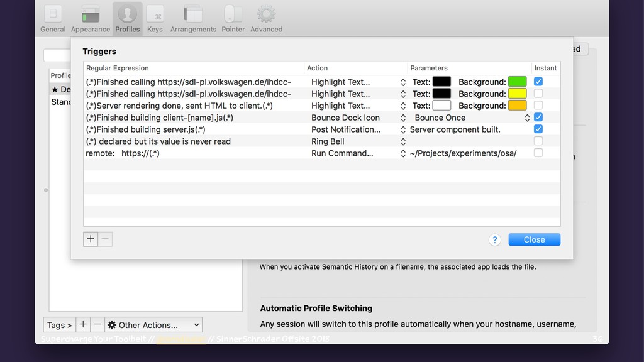Click the Tags > button
The height and width of the screenshot is (362, 644).
59,325
